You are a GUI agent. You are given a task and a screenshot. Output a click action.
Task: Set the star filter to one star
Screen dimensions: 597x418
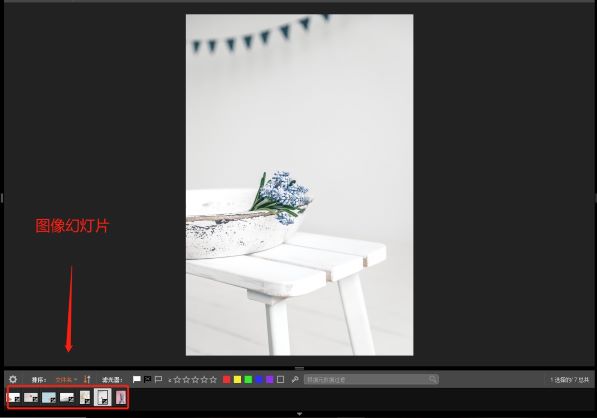pyautogui.click(x=177, y=380)
